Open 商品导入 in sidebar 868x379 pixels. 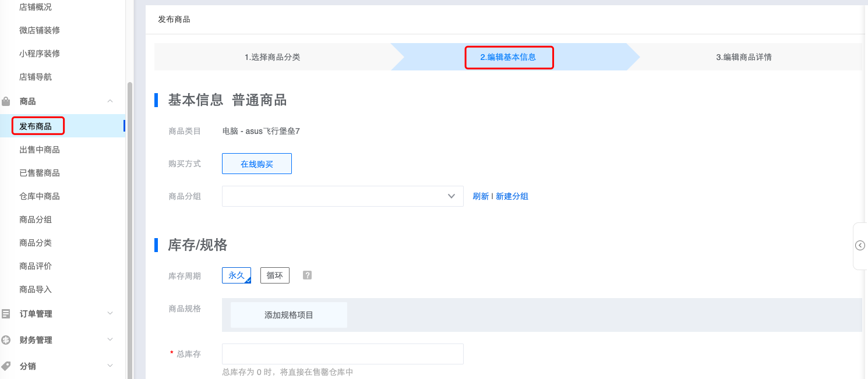pos(36,289)
